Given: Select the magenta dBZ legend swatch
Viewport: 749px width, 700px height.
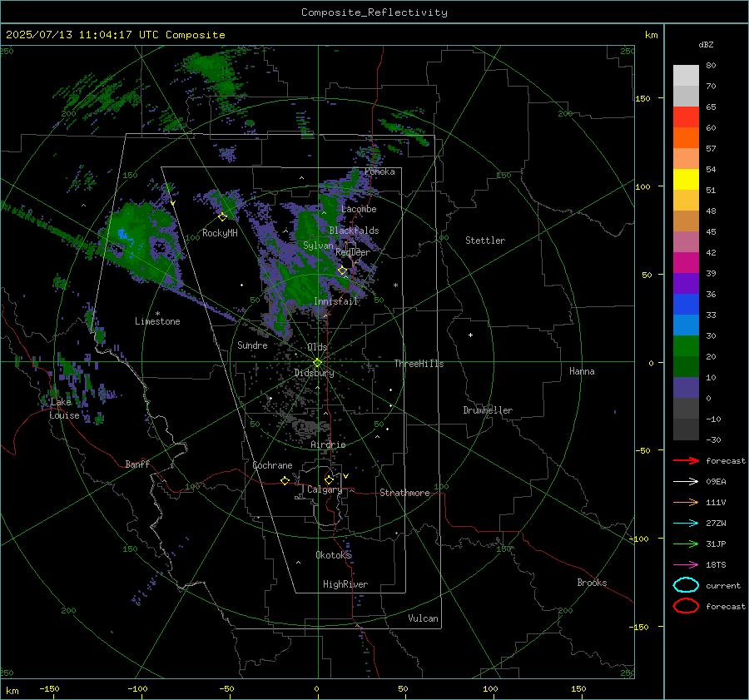Looking at the screenshot, I should point(686,262).
